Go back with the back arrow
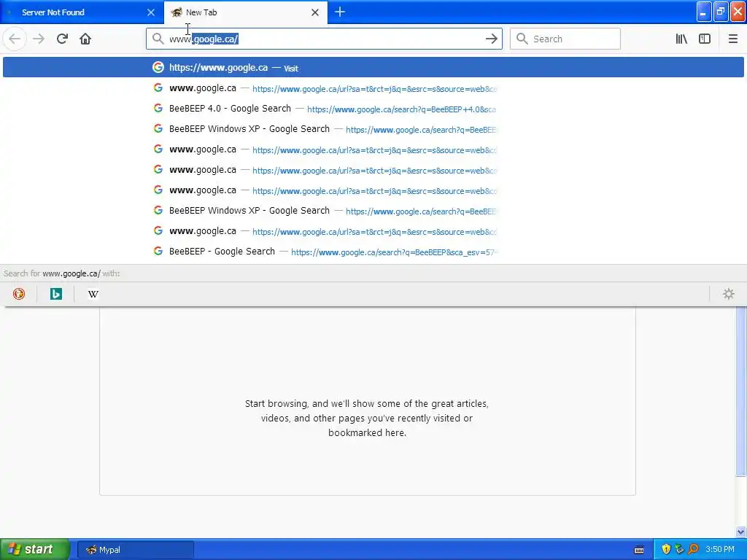 pyautogui.click(x=15, y=39)
